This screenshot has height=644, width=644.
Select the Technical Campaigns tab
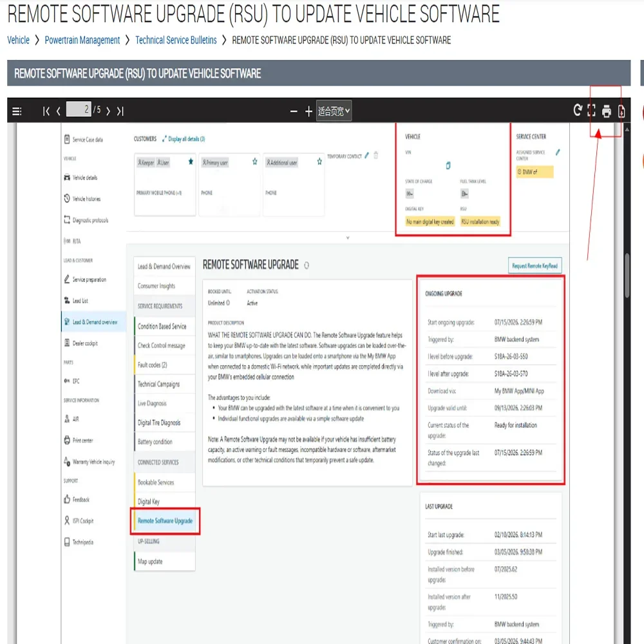[164, 384]
